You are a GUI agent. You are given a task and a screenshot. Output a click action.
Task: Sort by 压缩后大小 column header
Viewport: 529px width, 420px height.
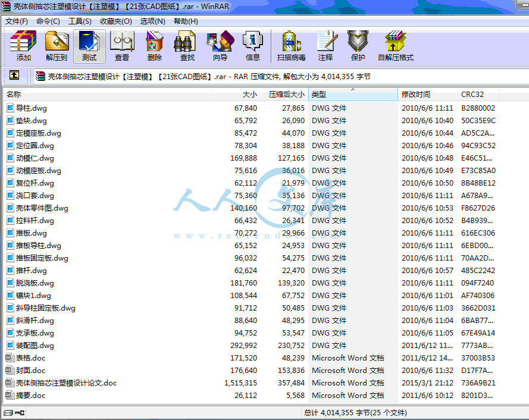coord(284,95)
